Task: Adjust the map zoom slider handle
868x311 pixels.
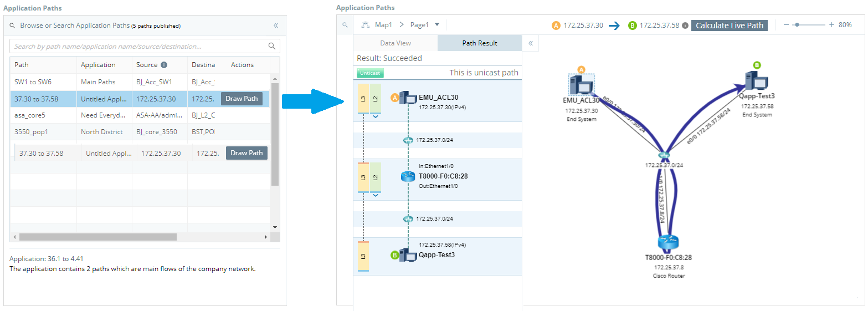Action: pyautogui.click(x=797, y=25)
